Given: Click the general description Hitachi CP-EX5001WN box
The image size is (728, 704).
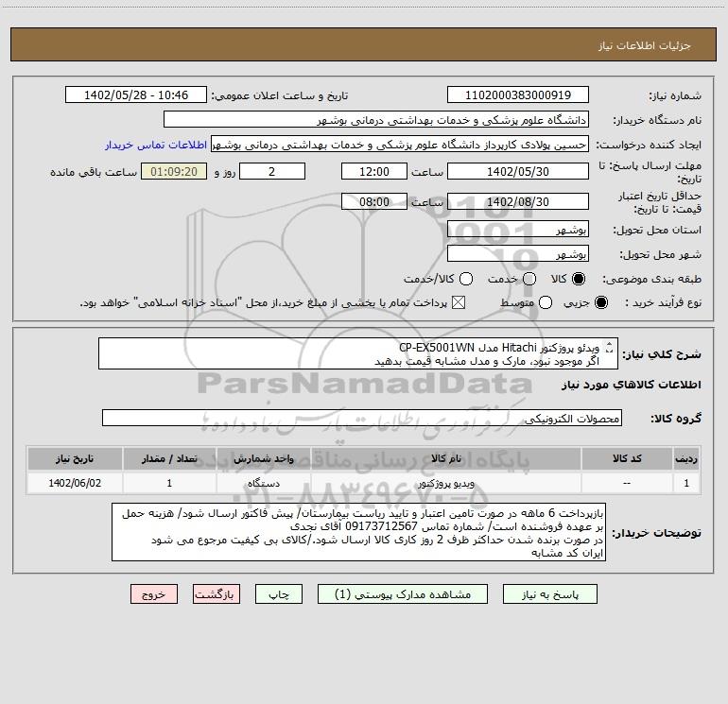Looking at the screenshot, I should click(x=358, y=353).
